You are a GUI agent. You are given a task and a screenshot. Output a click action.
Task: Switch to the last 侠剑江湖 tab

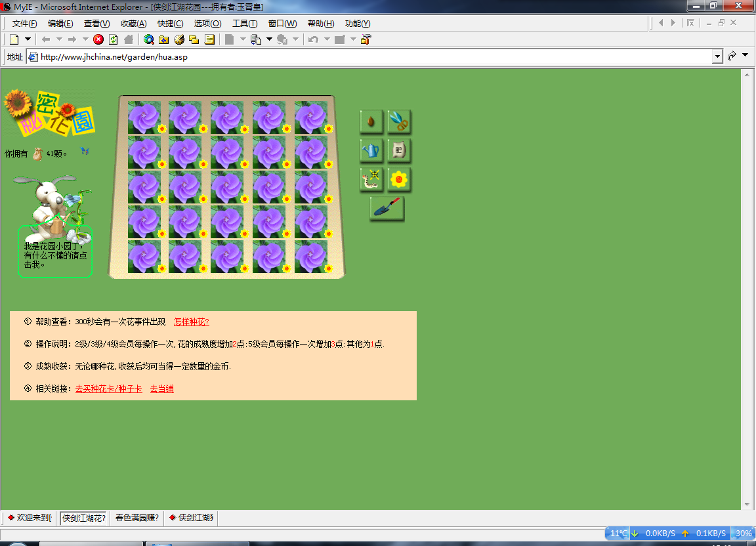tap(192, 518)
